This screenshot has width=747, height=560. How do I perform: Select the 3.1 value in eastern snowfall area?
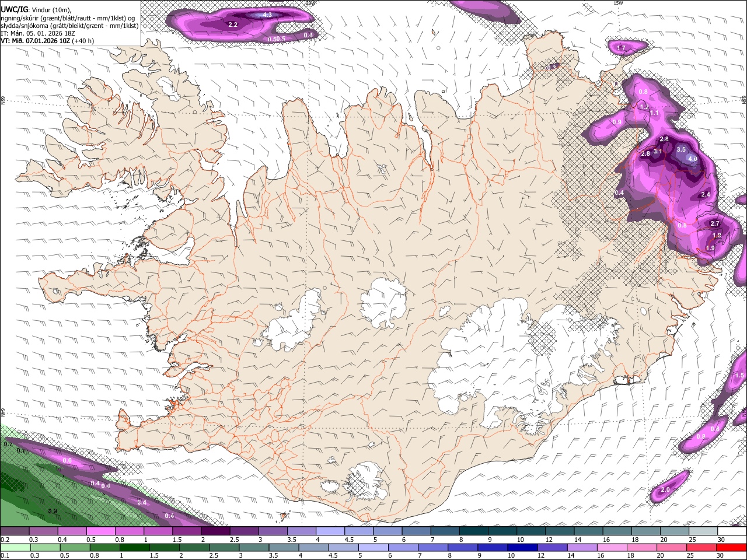tap(658, 152)
